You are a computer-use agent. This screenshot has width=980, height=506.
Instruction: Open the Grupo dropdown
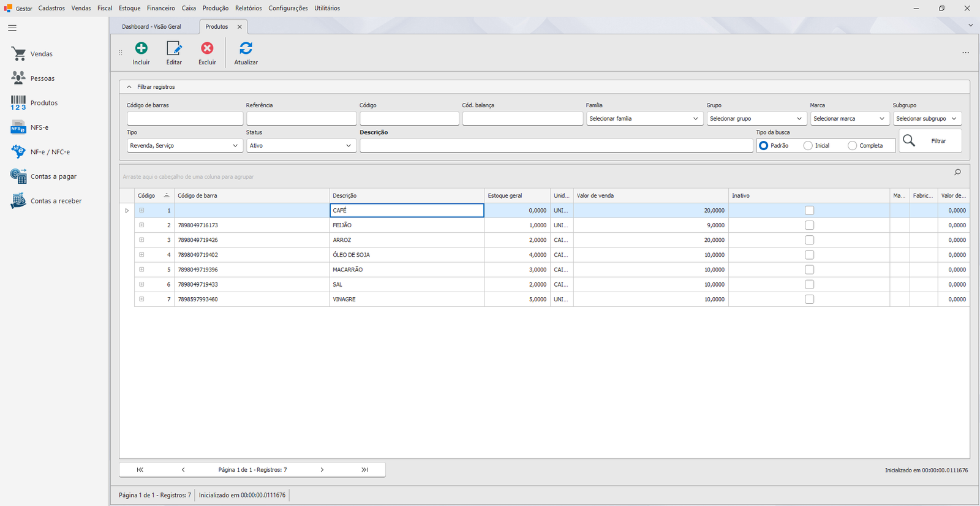[756, 119]
